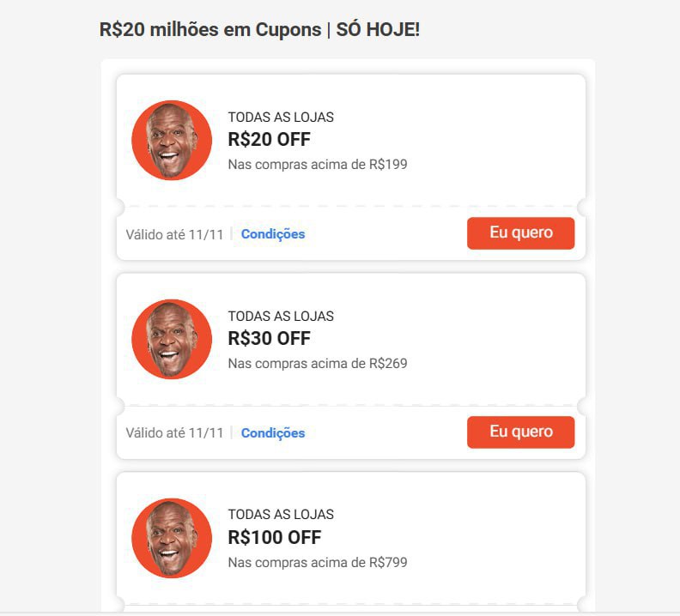680x616 pixels.
Task: Click the R$100 OFF discount title
Action: click(274, 538)
